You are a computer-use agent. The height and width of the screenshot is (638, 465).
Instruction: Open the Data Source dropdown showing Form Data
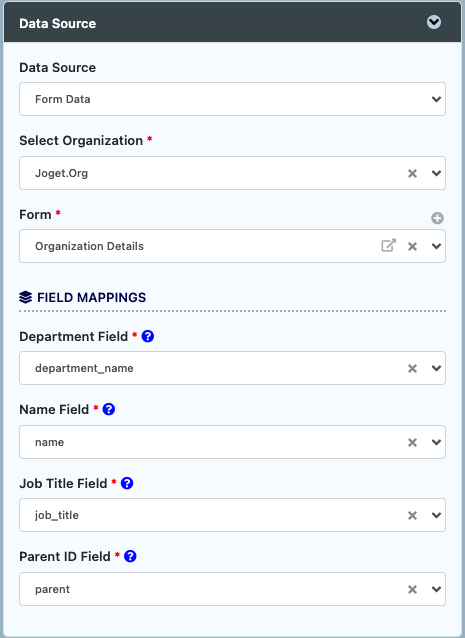pos(232,99)
